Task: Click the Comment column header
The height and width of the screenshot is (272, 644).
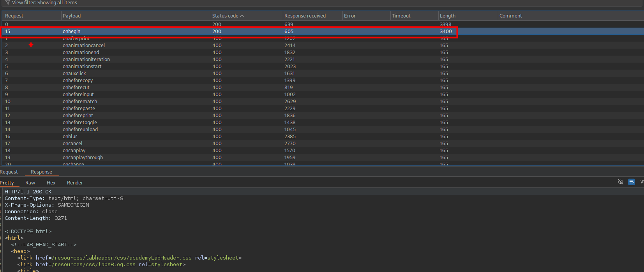Action: pos(510,16)
